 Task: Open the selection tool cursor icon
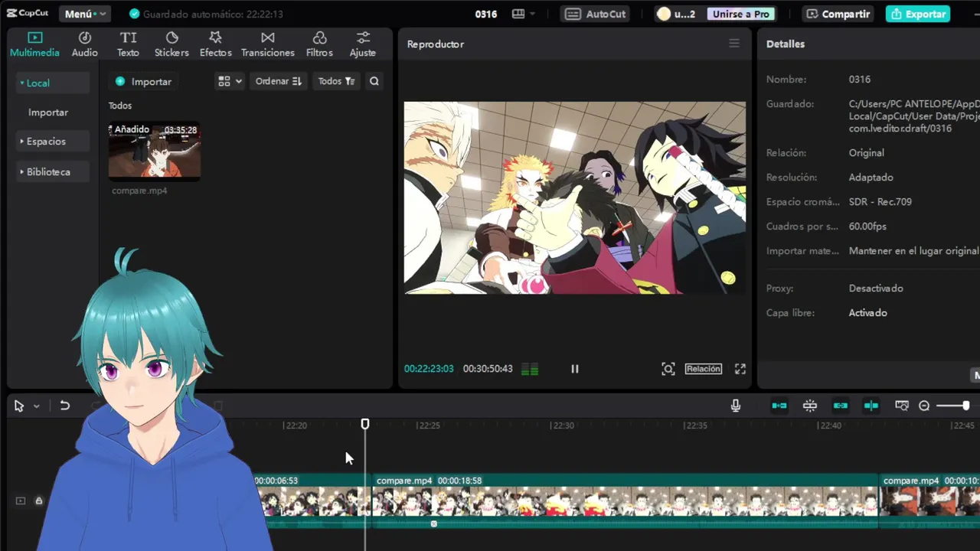19,406
